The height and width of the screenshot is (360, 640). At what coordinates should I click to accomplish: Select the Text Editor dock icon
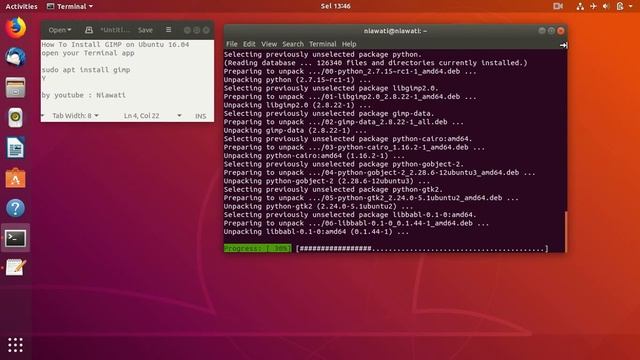[x=16, y=268]
